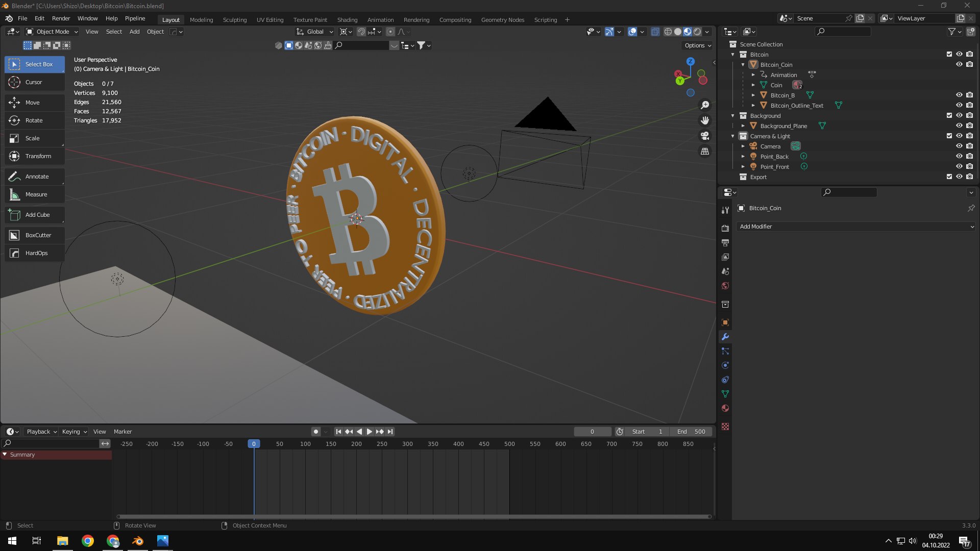This screenshot has height=551, width=980.
Task: Select the Measure tool
Action: click(x=34, y=194)
